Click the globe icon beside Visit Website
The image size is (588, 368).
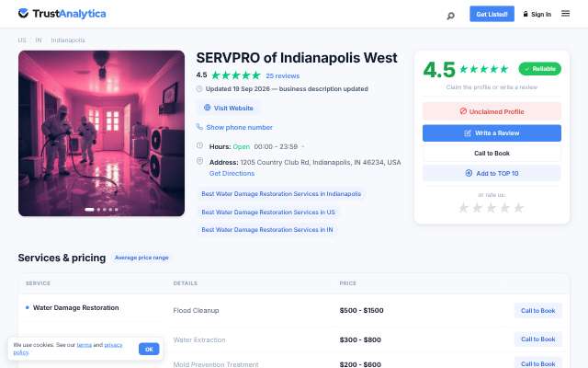point(207,108)
